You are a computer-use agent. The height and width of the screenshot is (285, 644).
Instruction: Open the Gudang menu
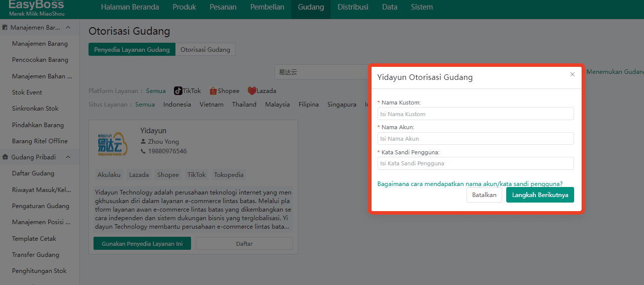point(311,7)
